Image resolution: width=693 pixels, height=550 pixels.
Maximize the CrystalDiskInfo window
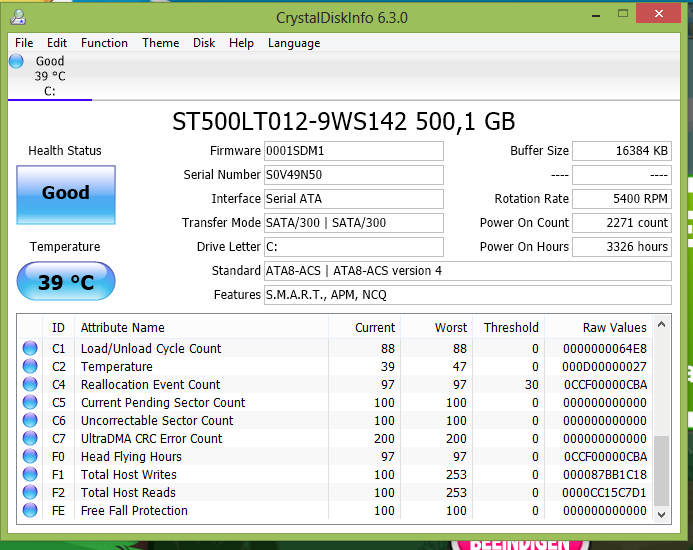click(x=623, y=14)
